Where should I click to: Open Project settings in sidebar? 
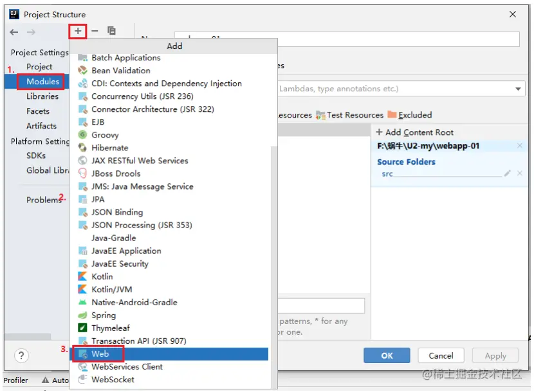point(39,67)
